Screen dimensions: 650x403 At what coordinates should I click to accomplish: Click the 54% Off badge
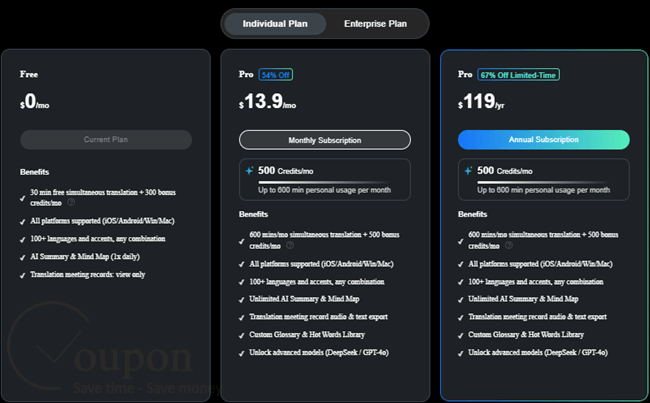(276, 75)
